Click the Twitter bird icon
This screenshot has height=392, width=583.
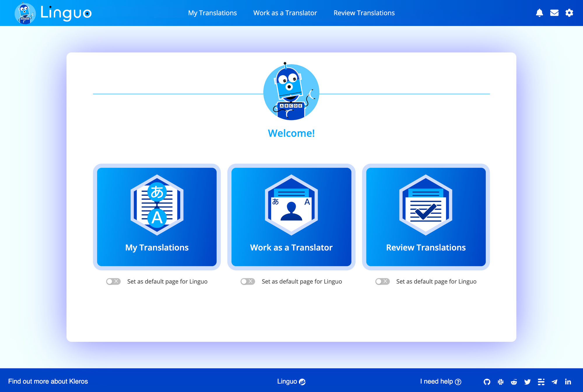527,382
